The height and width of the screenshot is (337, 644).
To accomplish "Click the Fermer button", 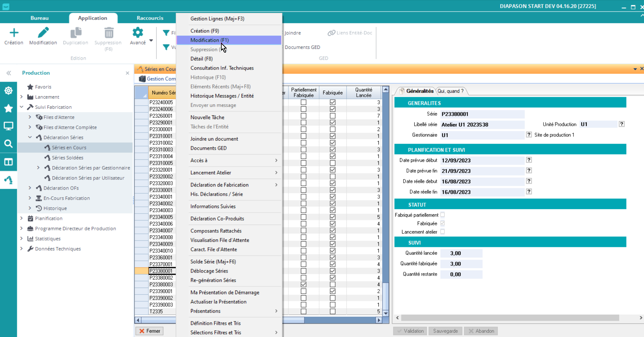I will 150,331.
